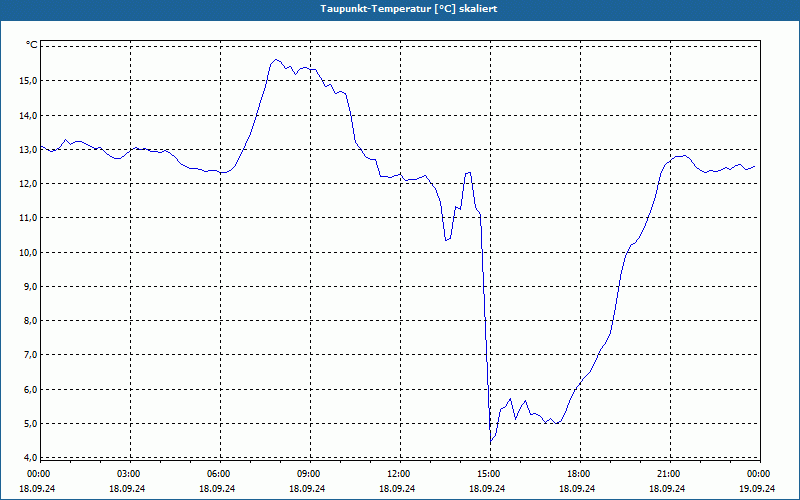Screen dimensions: 800x500
Task: Click the 00:00 time label above 19.09.24
Action: click(759, 474)
